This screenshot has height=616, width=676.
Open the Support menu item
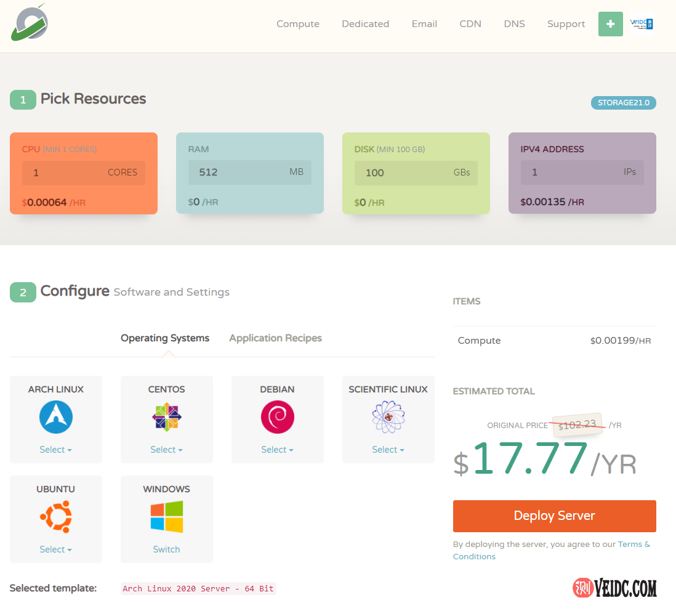pyautogui.click(x=566, y=24)
